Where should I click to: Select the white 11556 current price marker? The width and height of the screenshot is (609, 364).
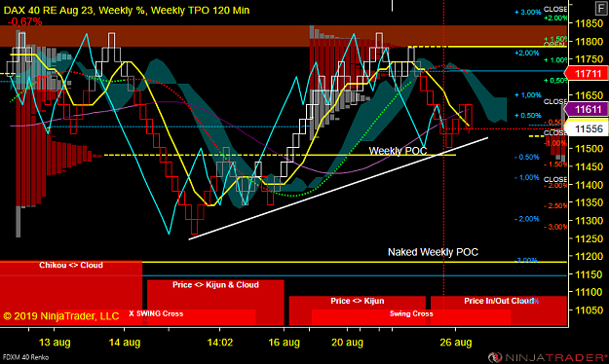(x=586, y=128)
